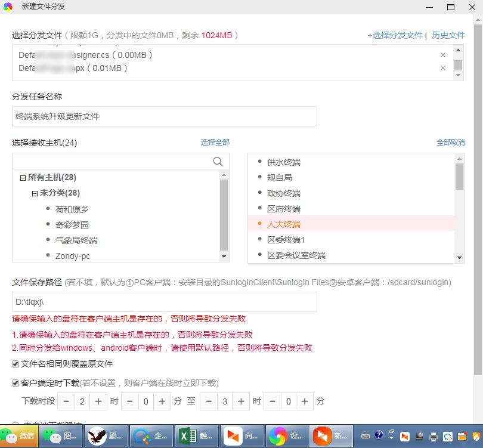The width and height of the screenshot is (483, 448).
Task: Click printer icon in system tray
Action: 434,436
